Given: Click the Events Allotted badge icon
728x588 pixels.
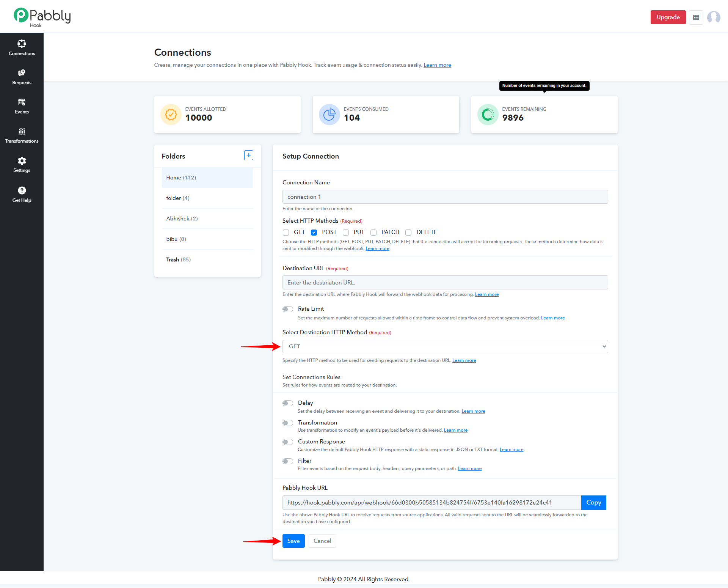Looking at the screenshot, I should (171, 115).
